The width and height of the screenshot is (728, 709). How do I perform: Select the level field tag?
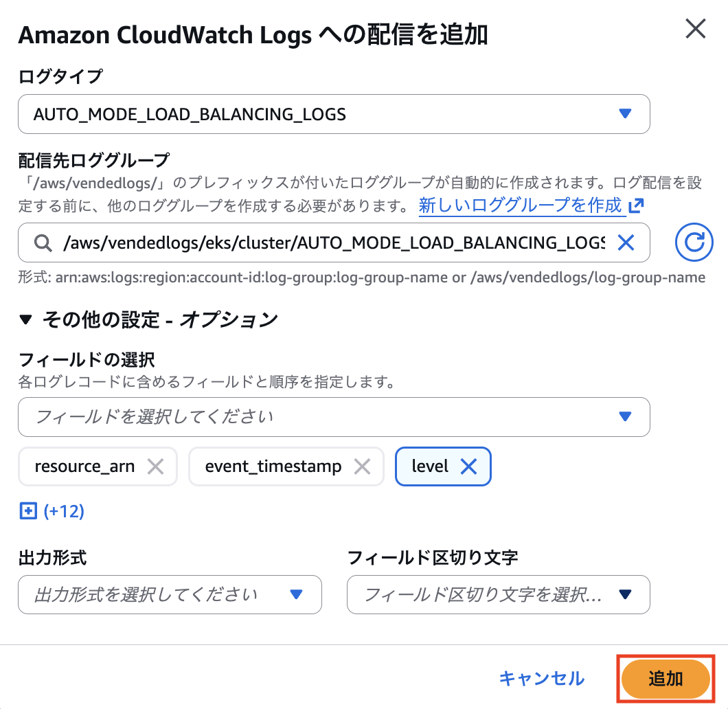point(430,467)
